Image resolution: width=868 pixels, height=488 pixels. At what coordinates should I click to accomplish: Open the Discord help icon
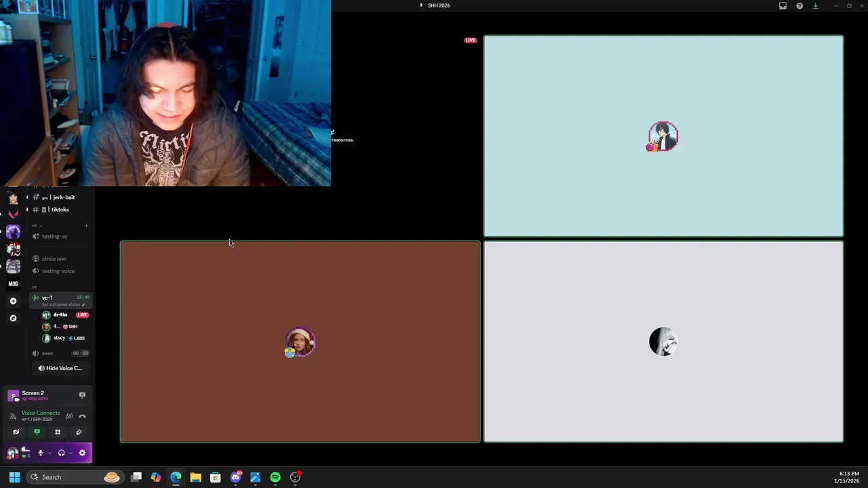tap(800, 5)
